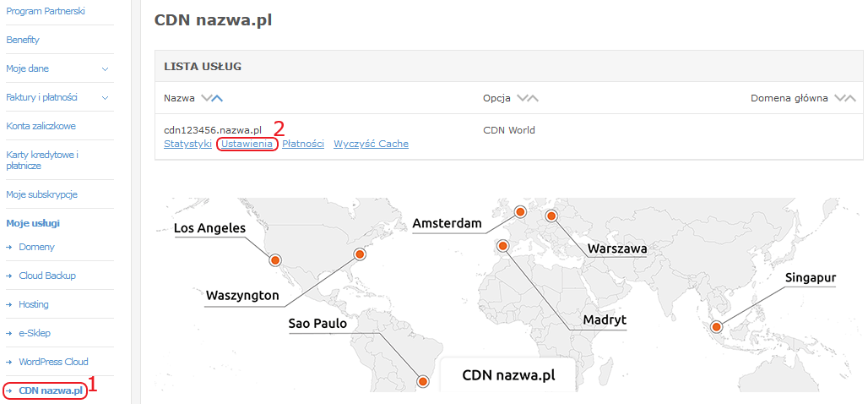Open WordPress Cloud service
The height and width of the screenshot is (404, 868).
(54, 362)
